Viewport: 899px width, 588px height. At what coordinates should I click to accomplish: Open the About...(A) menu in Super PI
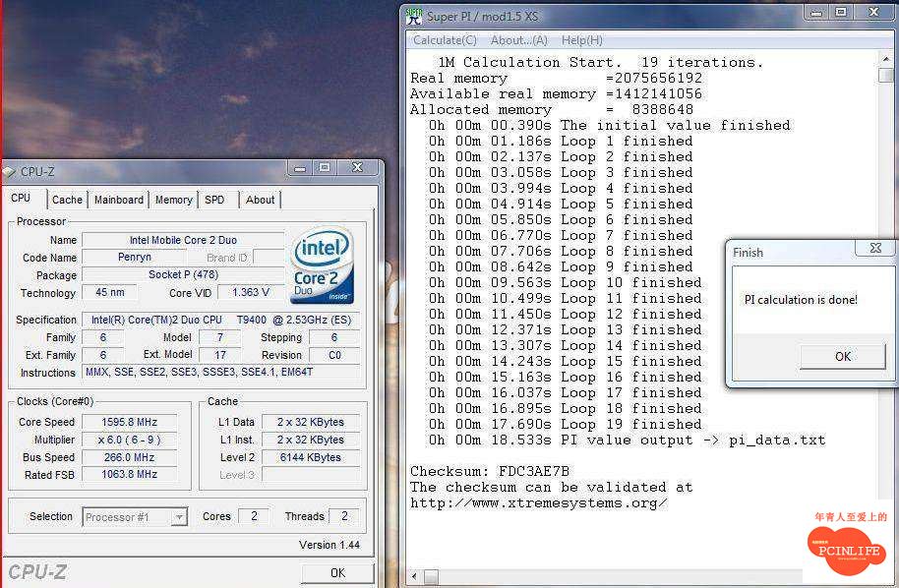point(519,40)
